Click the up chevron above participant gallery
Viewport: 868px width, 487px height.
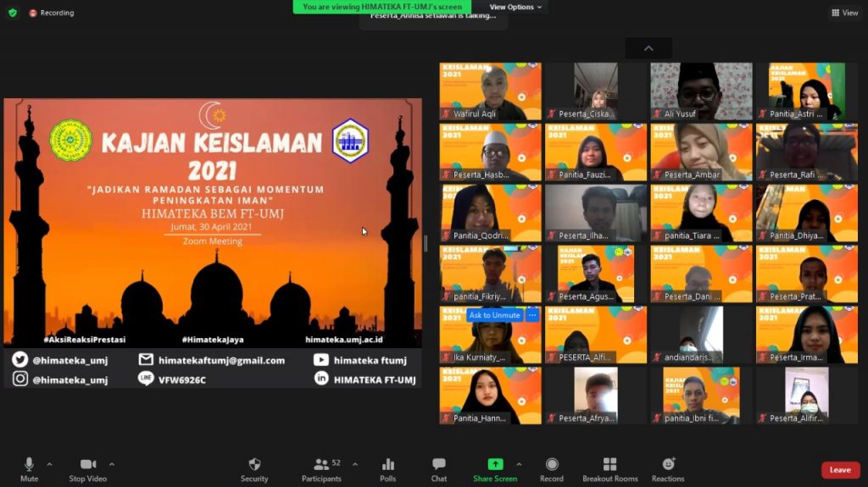tap(648, 48)
